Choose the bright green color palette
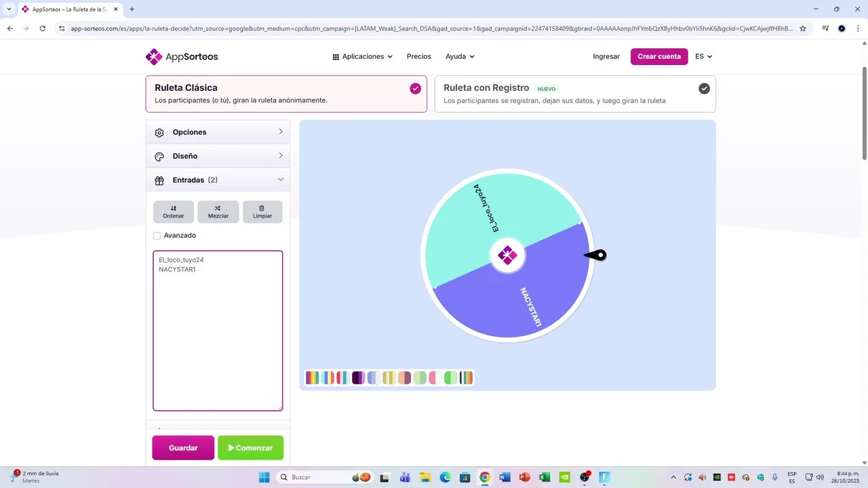868x488 pixels. [x=450, y=378]
